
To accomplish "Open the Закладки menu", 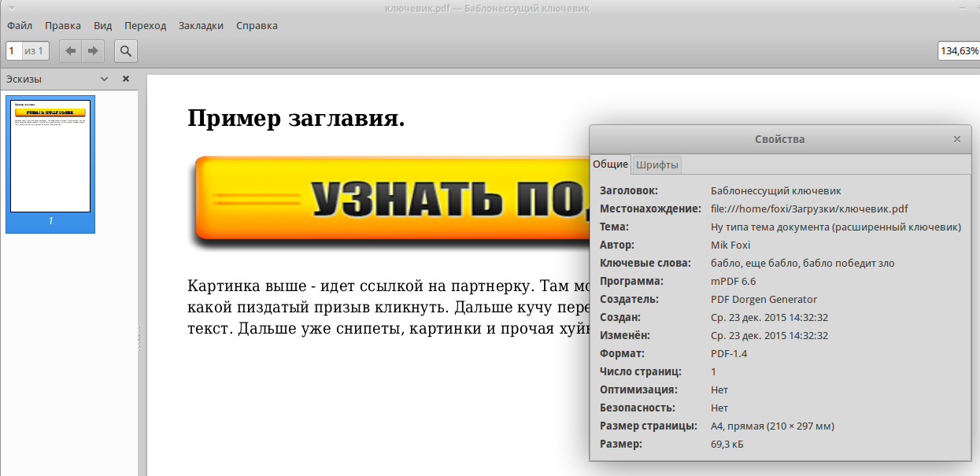I will 202,25.
